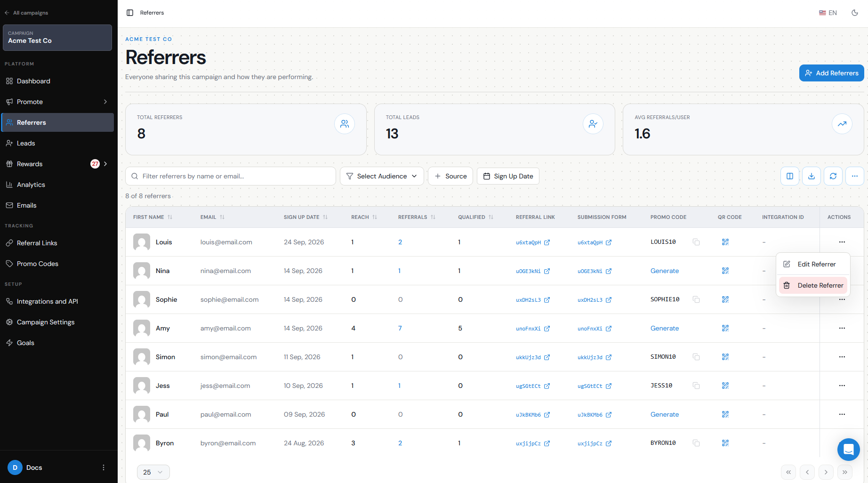Open the rows per page dropdown
The width and height of the screenshot is (868, 483).
153,472
